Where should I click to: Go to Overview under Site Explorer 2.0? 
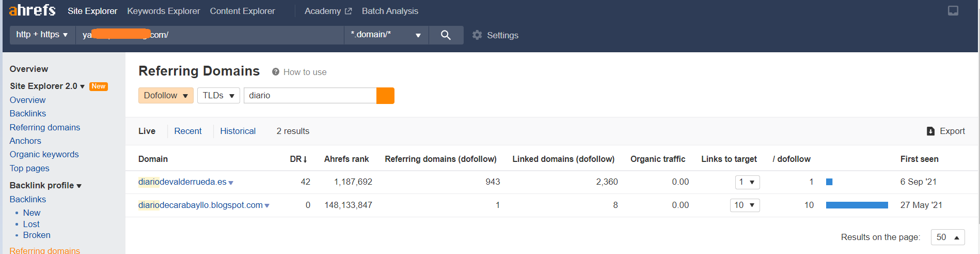(x=27, y=100)
